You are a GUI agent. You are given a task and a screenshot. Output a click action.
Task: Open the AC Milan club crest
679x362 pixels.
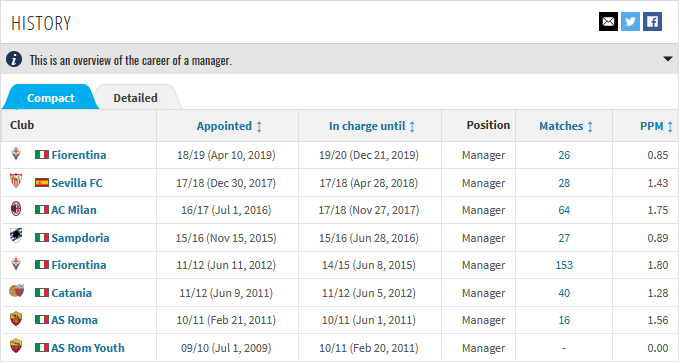[x=16, y=209]
